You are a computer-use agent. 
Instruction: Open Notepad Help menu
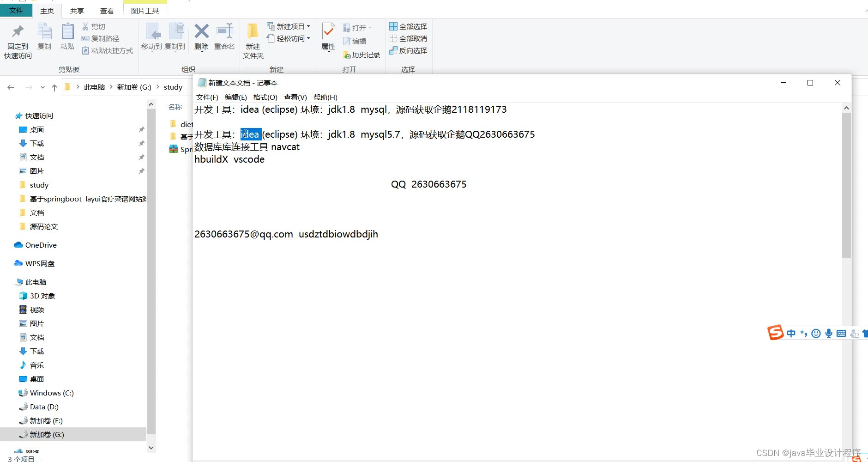[x=325, y=97]
